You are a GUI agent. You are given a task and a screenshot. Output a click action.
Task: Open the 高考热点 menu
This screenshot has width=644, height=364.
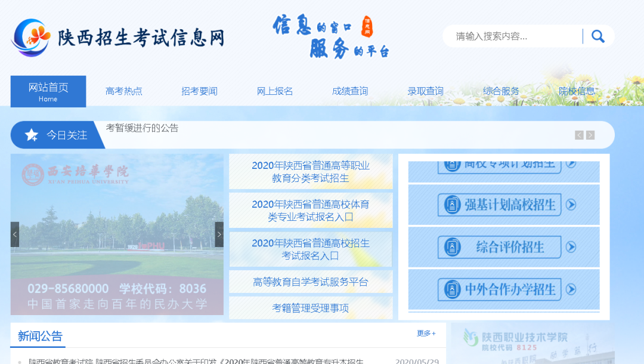[x=124, y=91]
